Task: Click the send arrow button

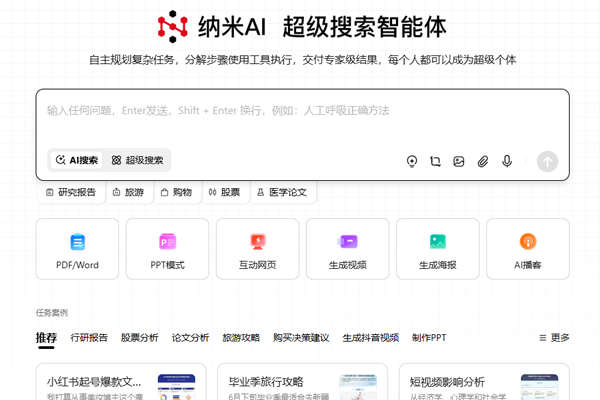Action: click(547, 161)
